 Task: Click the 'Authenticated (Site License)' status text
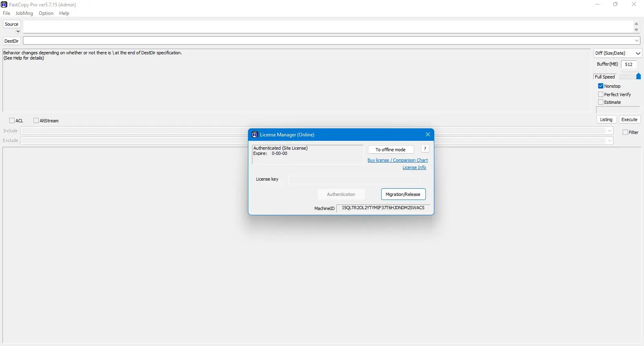281,148
